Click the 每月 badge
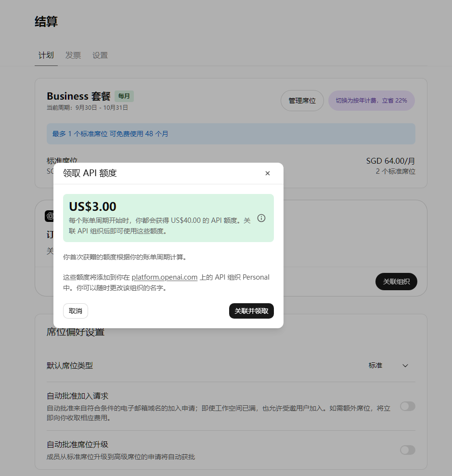The height and width of the screenshot is (476, 452). [x=124, y=96]
